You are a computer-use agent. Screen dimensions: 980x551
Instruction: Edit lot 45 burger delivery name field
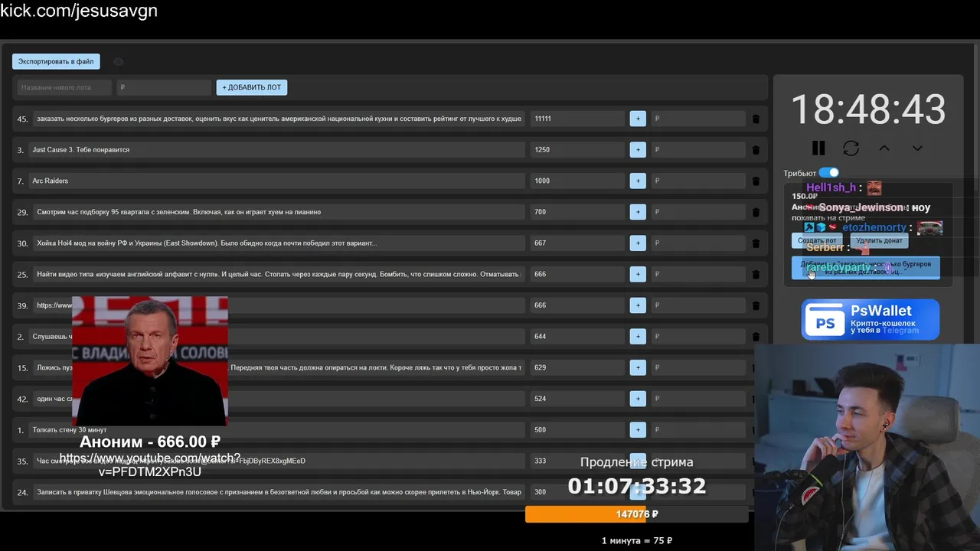click(x=279, y=119)
